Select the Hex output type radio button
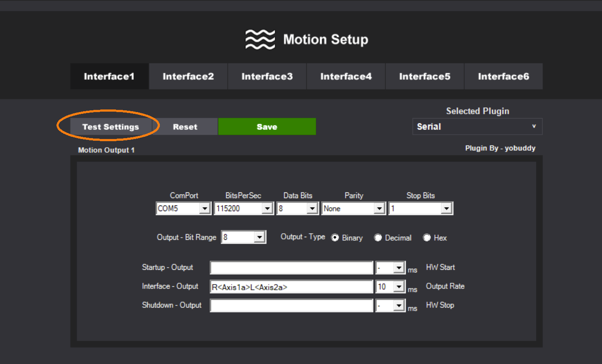The width and height of the screenshot is (602, 364). (x=427, y=238)
